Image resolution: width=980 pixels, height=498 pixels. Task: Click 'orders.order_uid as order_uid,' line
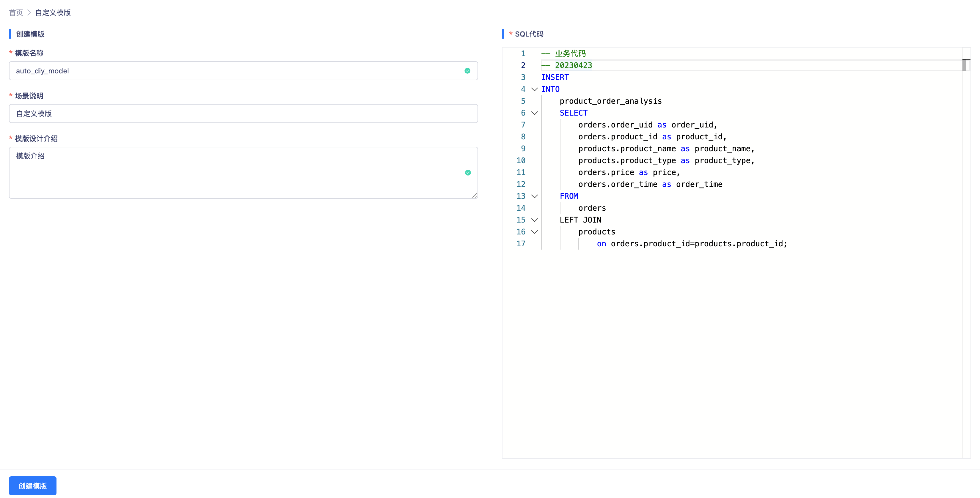648,125
